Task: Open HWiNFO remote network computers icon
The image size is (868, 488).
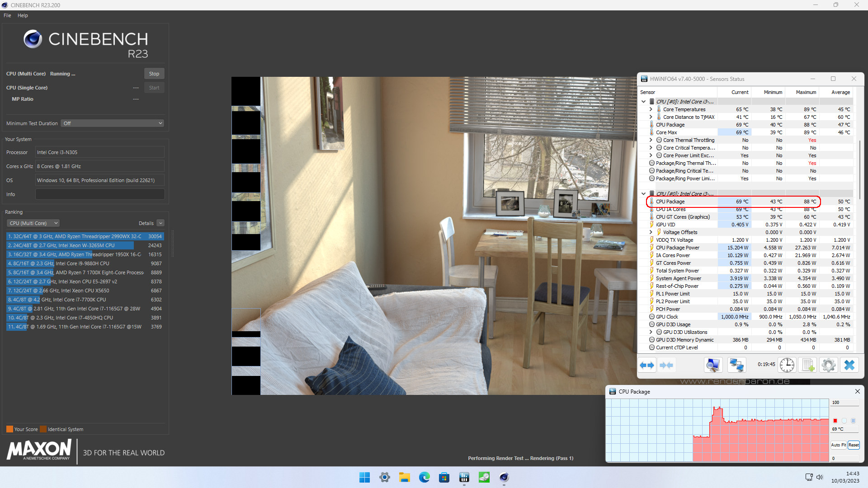Action: click(x=736, y=365)
